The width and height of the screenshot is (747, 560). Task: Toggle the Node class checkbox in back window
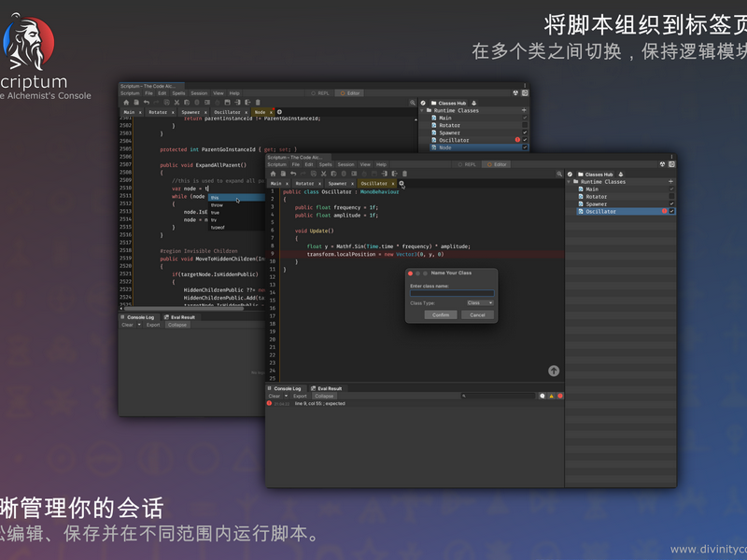click(525, 147)
